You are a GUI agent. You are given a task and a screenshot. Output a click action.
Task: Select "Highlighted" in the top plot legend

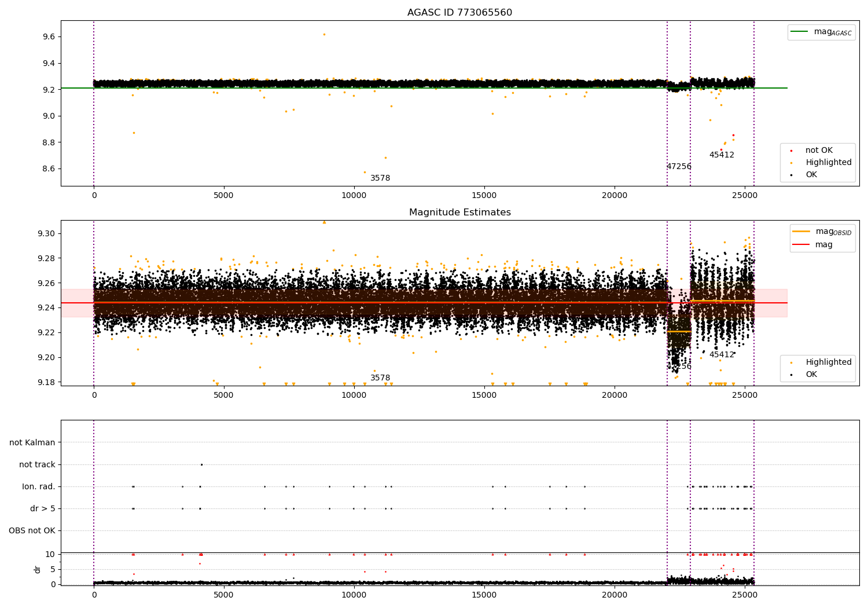(829, 163)
